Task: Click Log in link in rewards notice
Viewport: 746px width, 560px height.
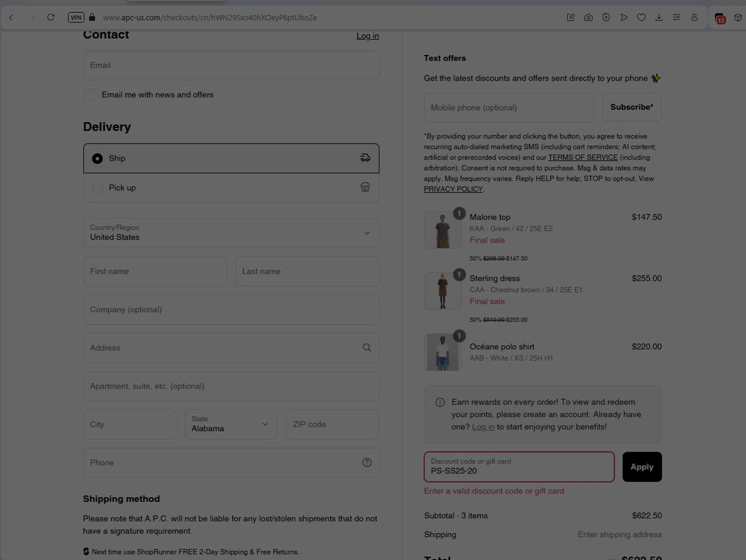Action: point(483,427)
